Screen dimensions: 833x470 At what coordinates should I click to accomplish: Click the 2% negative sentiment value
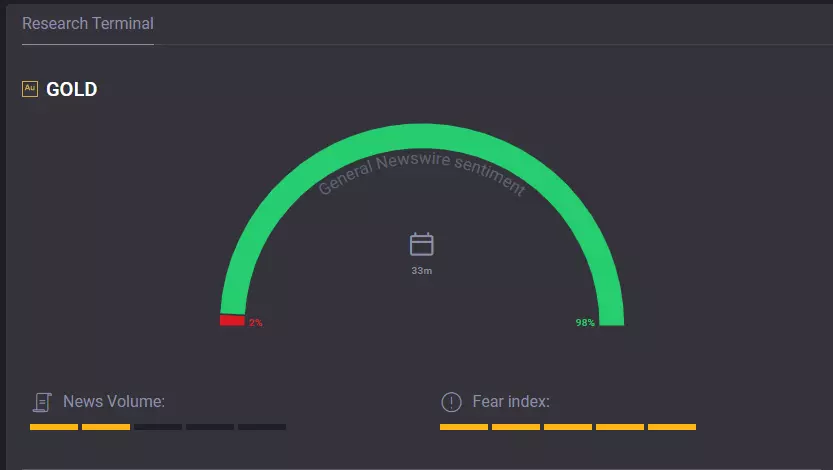(256, 322)
